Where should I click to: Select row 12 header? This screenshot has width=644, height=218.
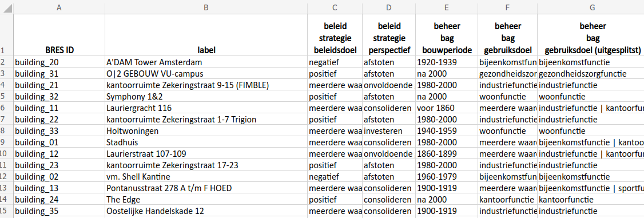point(6,177)
